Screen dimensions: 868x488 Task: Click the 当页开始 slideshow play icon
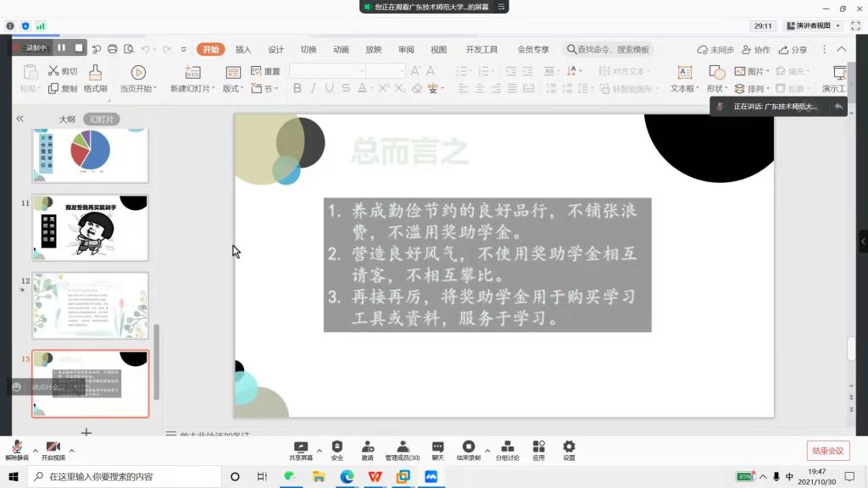(x=138, y=73)
